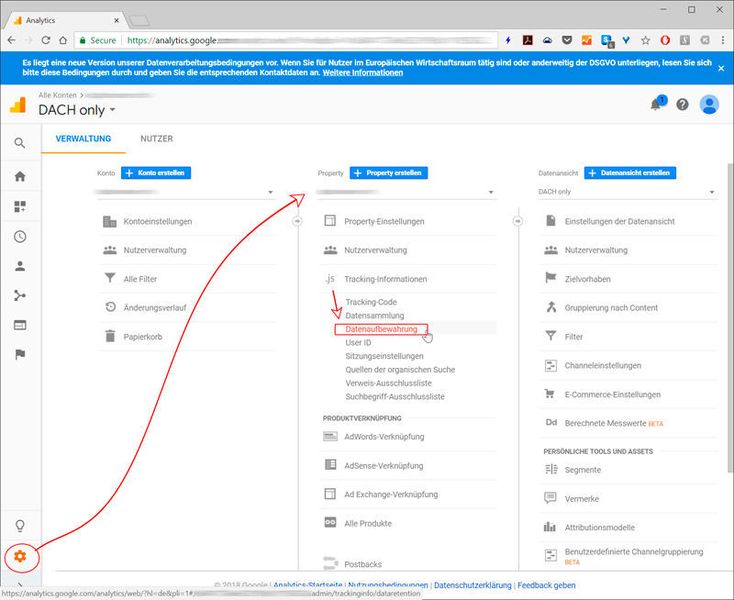
Task: Open a new browser tab
Action: coord(139,21)
